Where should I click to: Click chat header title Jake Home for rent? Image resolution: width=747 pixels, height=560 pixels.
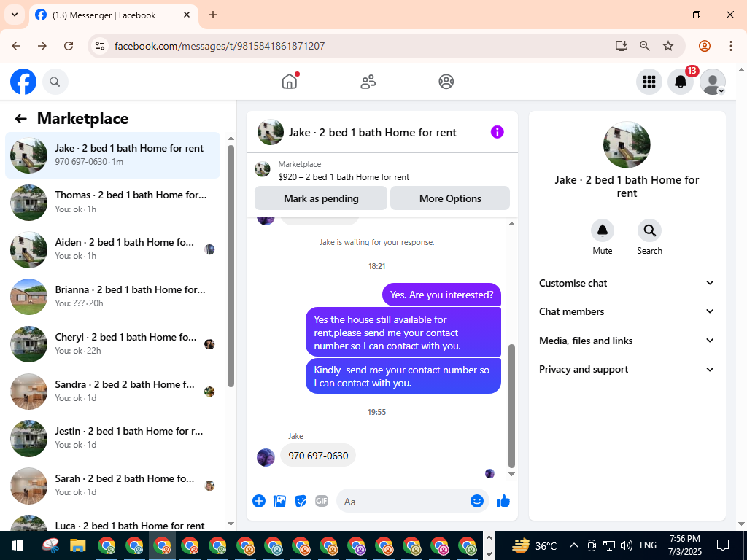tap(372, 133)
